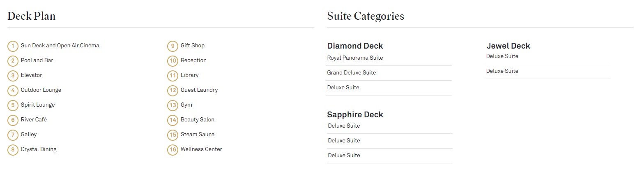Click the number 15 Steam Sauna marker

172,135
